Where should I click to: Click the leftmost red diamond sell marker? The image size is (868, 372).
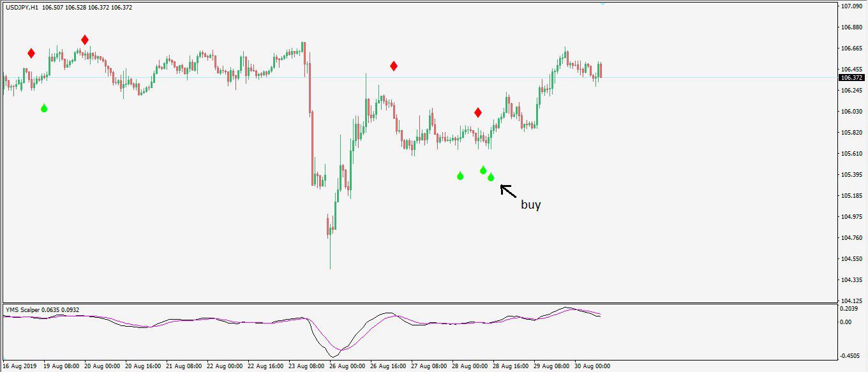(31, 53)
